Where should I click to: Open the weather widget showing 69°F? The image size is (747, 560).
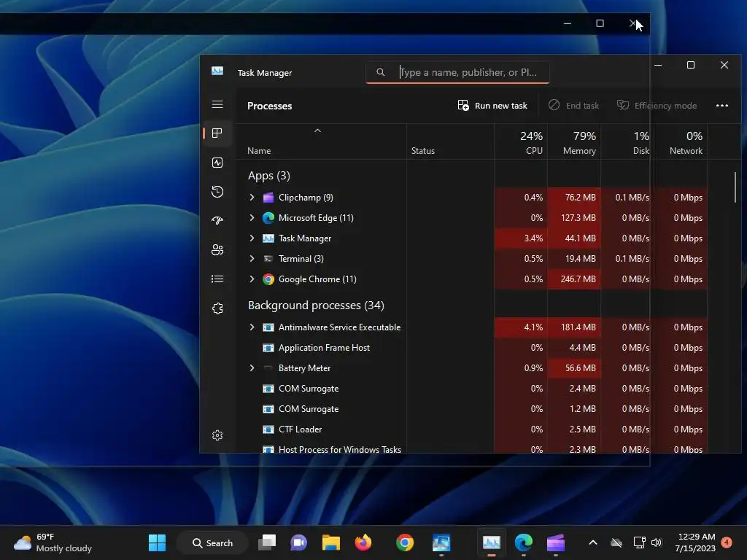point(53,542)
